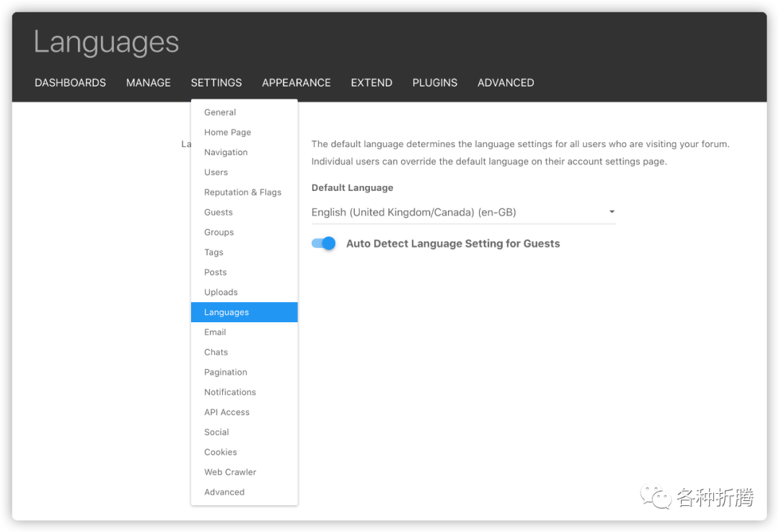
Task: Choose Groups from the dropdown list
Action: point(245,232)
